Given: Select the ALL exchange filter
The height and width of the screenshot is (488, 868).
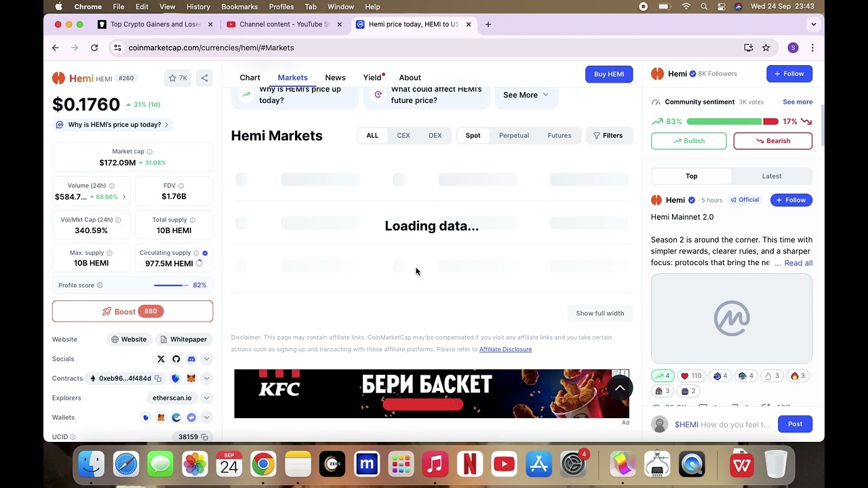Looking at the screenshot, I should pyautogui.click(x=372, y=136).
